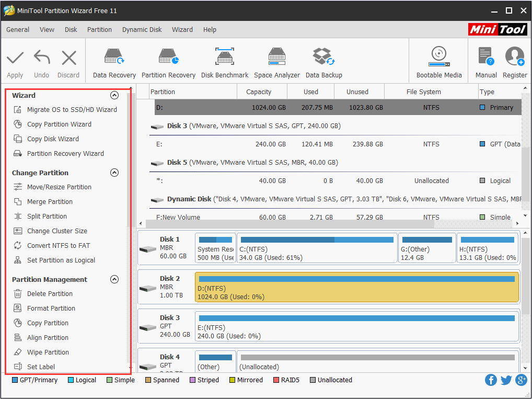Sort by Used column header
Viewport: 532px width, 399px height.
click(311, 92)
